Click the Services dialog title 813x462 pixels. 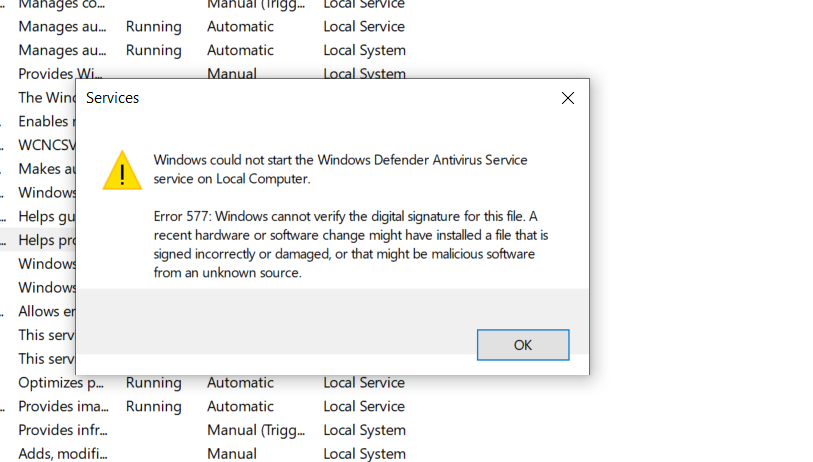[113, 98]
